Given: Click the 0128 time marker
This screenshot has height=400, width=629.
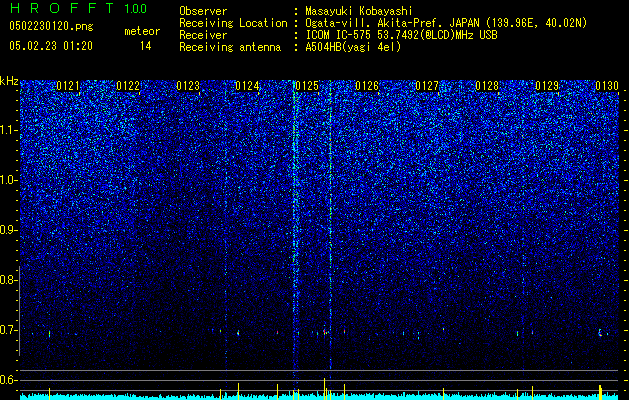Looking at the screenshot, I should pyautogui.click(x=487, y=86).
